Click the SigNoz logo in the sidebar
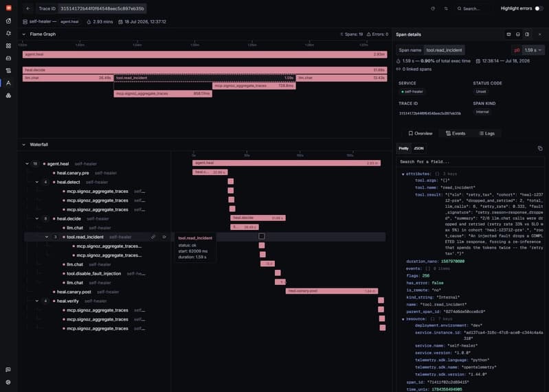The height and width of the screenshot is (392, 549). tap(8, 8)
